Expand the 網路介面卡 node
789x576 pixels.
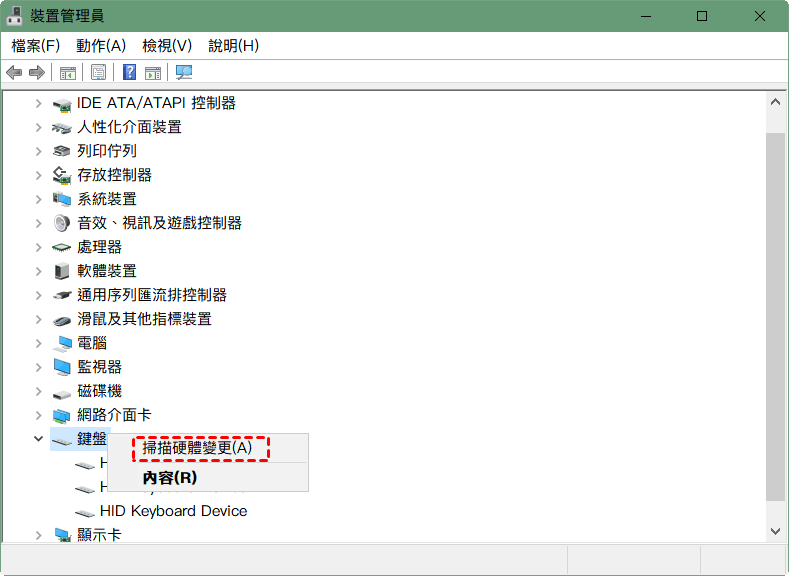pyautogui.click(x=38, y=415)
